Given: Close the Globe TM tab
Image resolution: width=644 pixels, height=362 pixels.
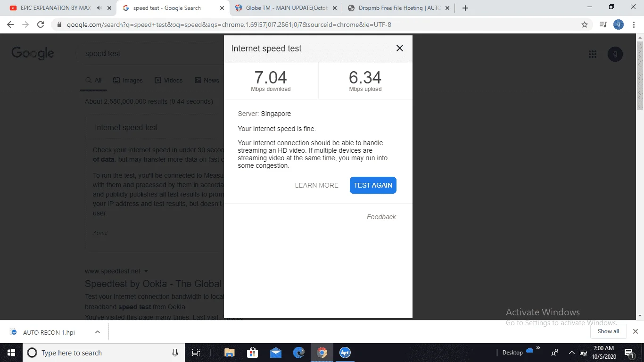Looking at the screenshot, I should [x=335, y=8].
